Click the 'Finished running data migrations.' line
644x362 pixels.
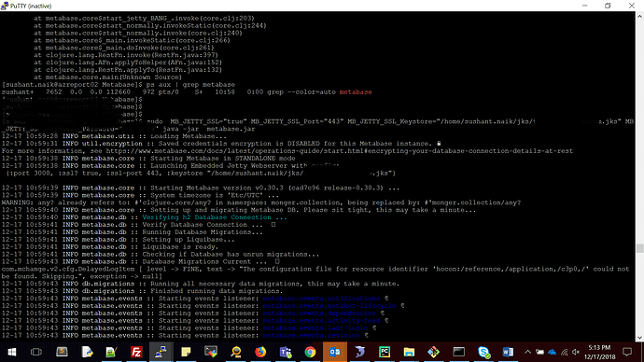(x=142, y=291)
